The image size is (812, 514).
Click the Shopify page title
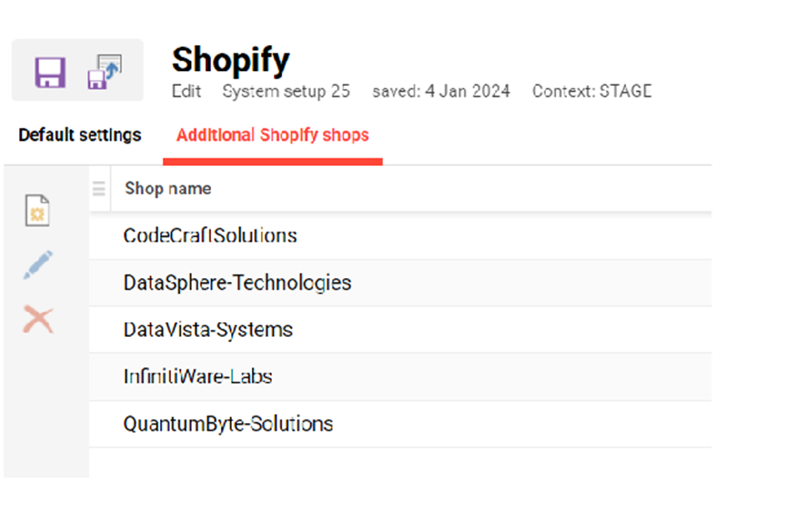click(x=231, y=60)
